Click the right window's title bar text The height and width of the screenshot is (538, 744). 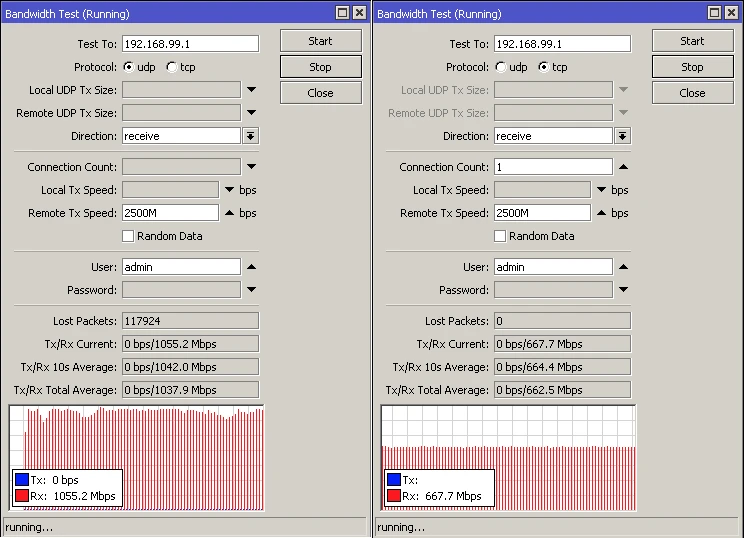pyautogui.click(x=439, y=14)
